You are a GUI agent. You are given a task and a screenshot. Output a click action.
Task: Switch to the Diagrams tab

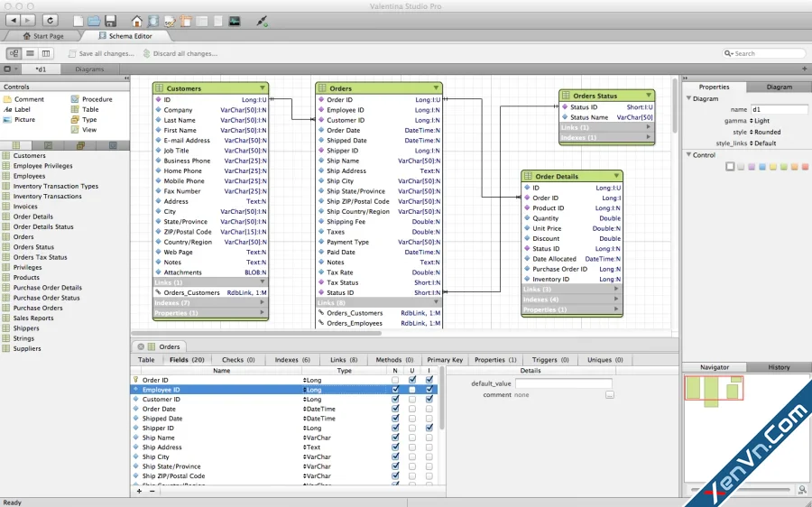pyautogui.click(x=89, y=69)
